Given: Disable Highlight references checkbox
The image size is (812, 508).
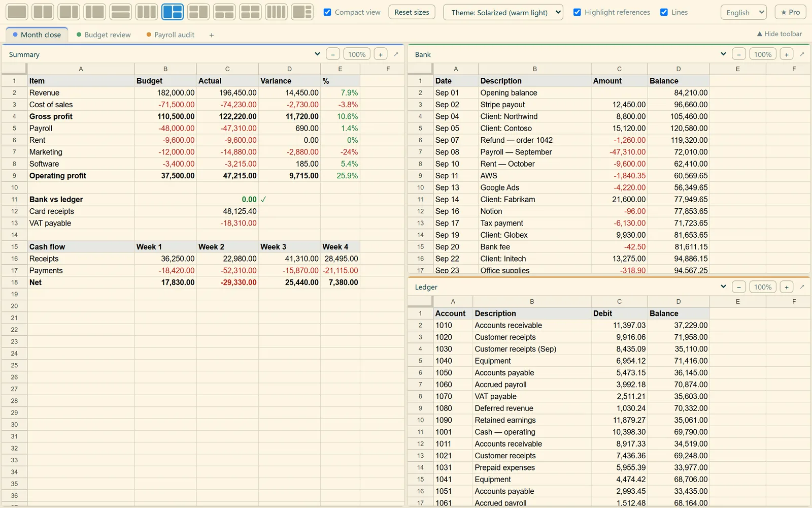Looking at the screenshot, I should 577,12.
